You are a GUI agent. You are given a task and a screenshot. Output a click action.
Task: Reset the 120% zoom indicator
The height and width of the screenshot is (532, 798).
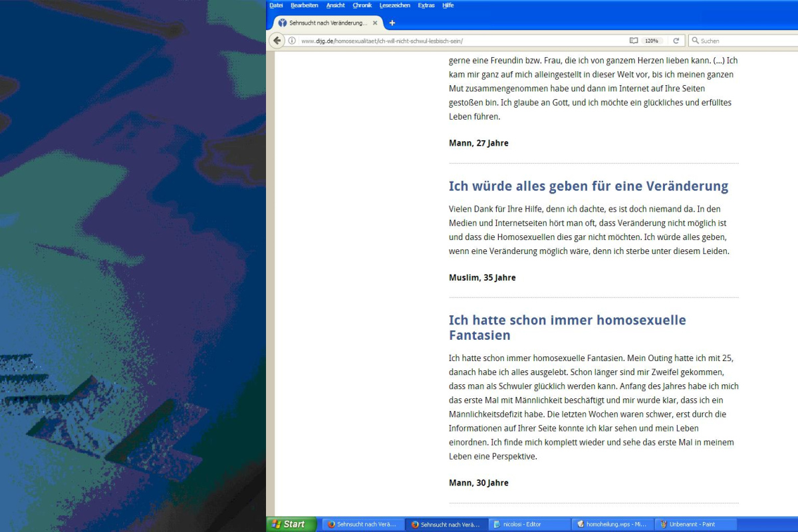[x=652, y=41]
